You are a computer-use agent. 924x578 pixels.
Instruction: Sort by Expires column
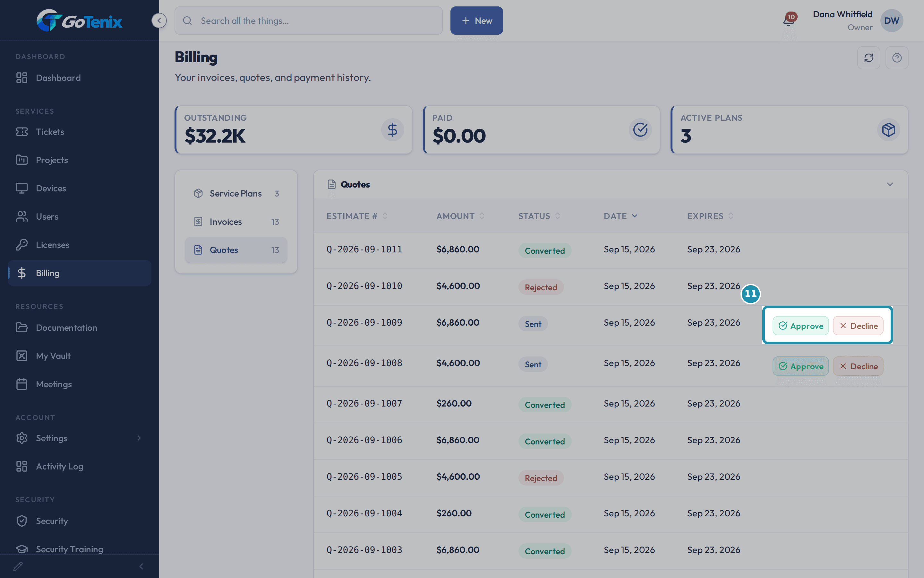click(x=710, y=216)
